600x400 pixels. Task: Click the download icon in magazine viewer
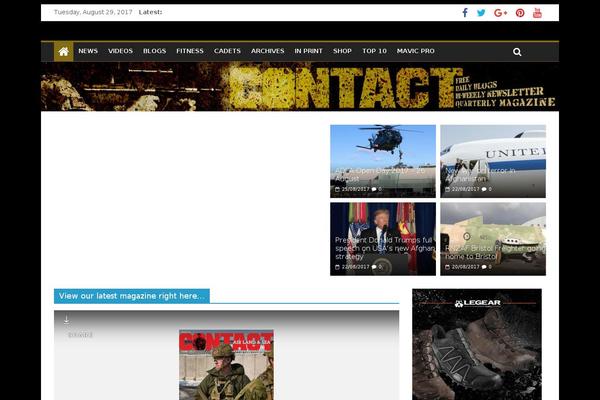click(67, 320)
